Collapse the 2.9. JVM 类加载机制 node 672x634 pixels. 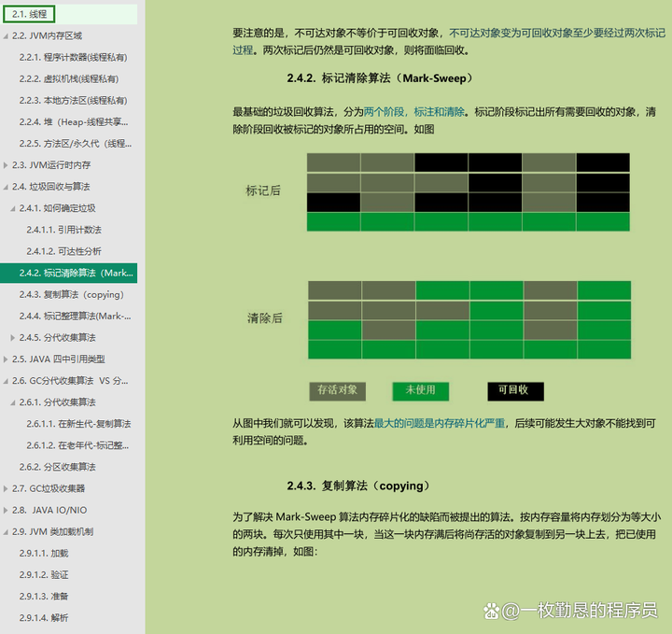click(x=6, y=531)
